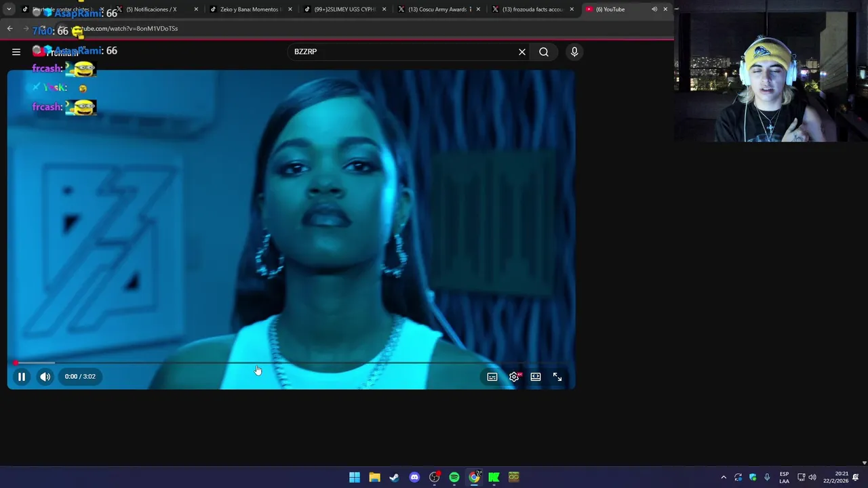Viewport: 868px width, 488px height.
Task: Enter fullscreen mode on the video
Action: click(x=557, y=377)
